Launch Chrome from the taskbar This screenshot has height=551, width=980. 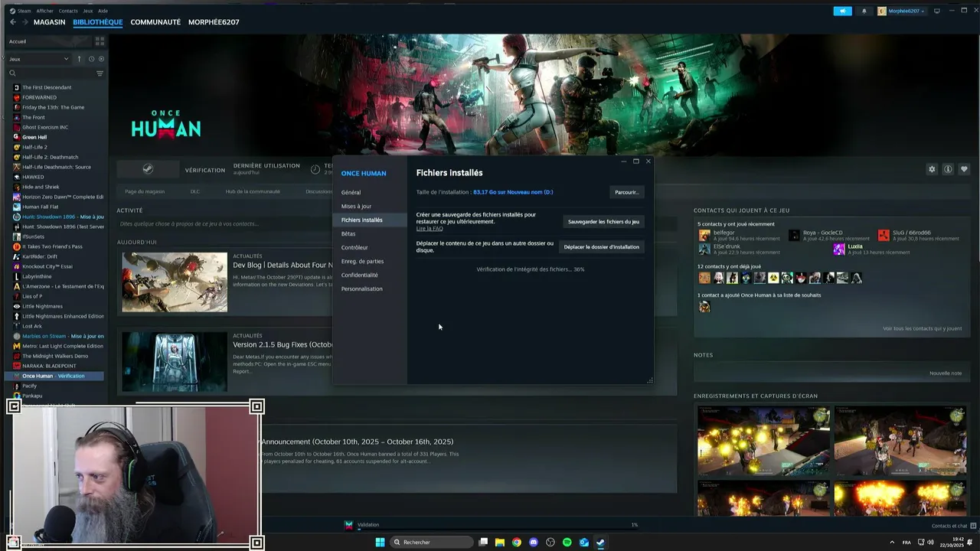[517, 542]
